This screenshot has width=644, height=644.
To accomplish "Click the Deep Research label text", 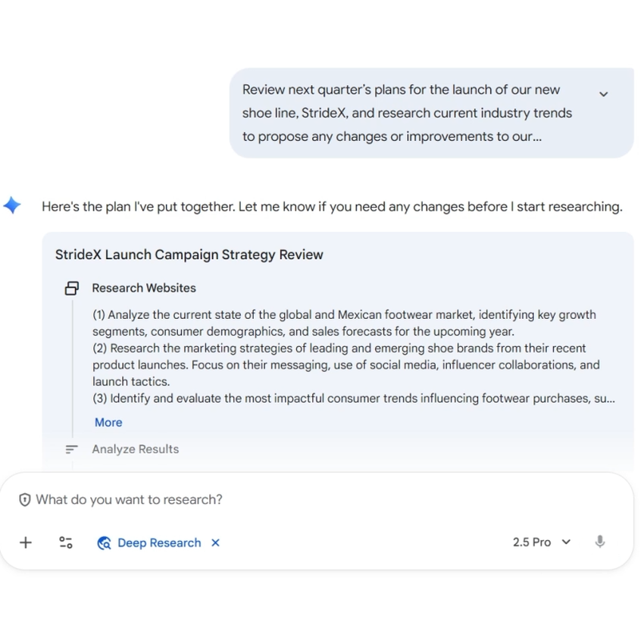I will coord(159,543).
